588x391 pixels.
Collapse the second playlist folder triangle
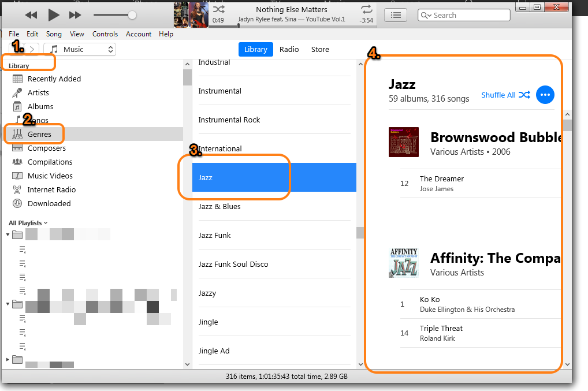(8, 304)
